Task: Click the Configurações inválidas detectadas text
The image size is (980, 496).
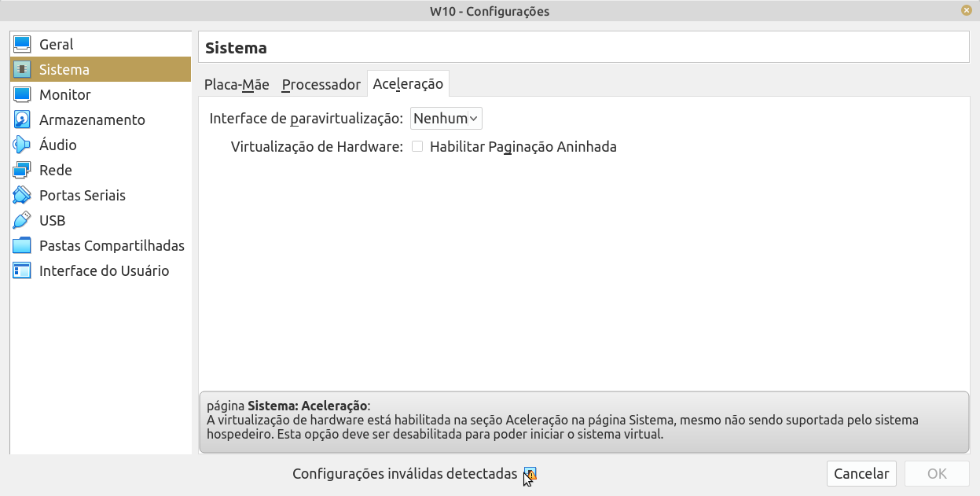Action: point(405,474)
